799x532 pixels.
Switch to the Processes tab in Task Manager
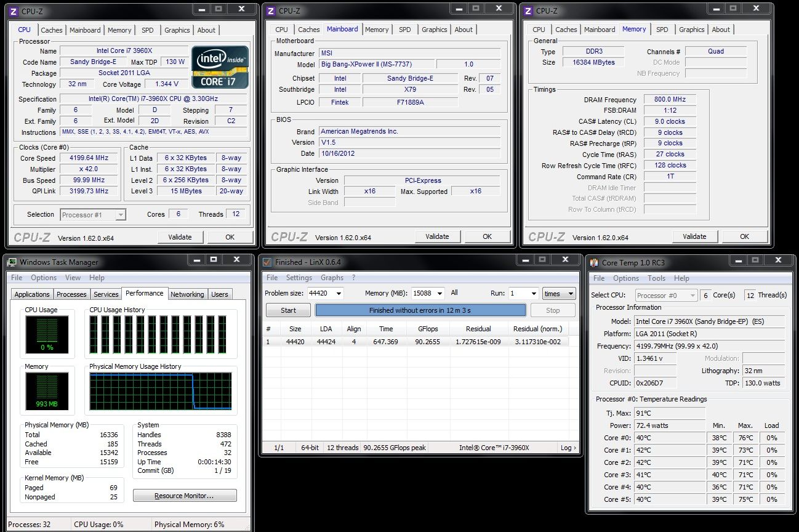[71, 294]
